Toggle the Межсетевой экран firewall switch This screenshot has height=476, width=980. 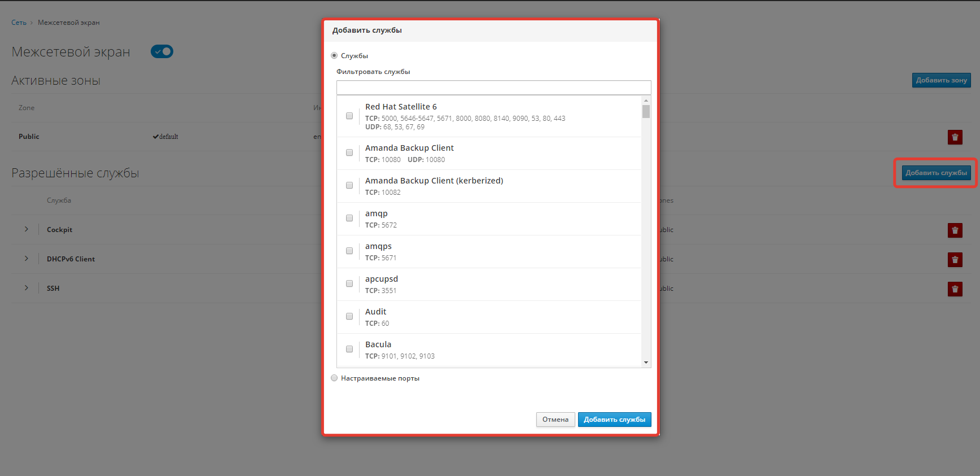(162, 51)
